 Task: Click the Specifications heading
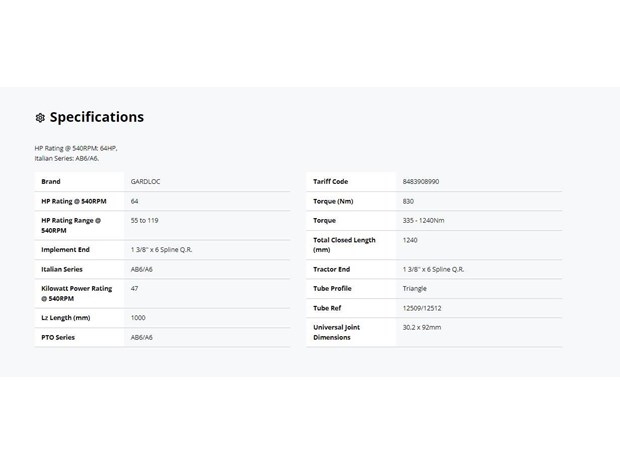tap(97, 117)
